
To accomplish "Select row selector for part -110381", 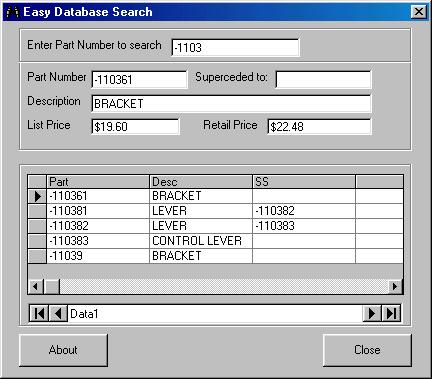I will 37,211.
